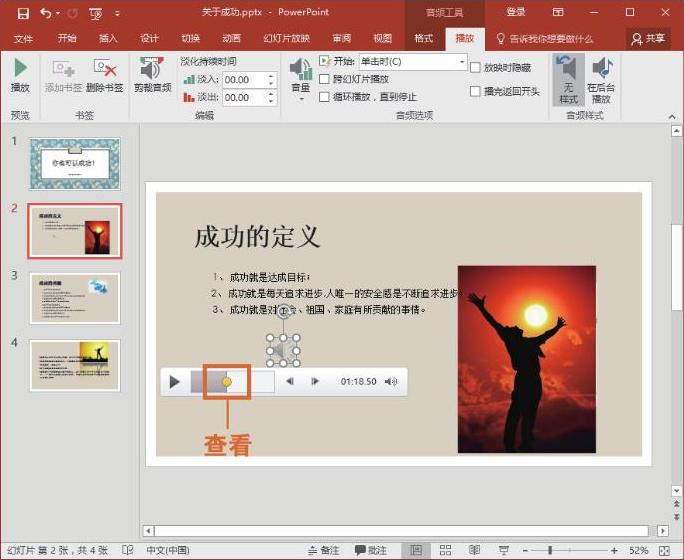
Task: Tick the 播完返回开头 checkbox
Action: point(475,91)
